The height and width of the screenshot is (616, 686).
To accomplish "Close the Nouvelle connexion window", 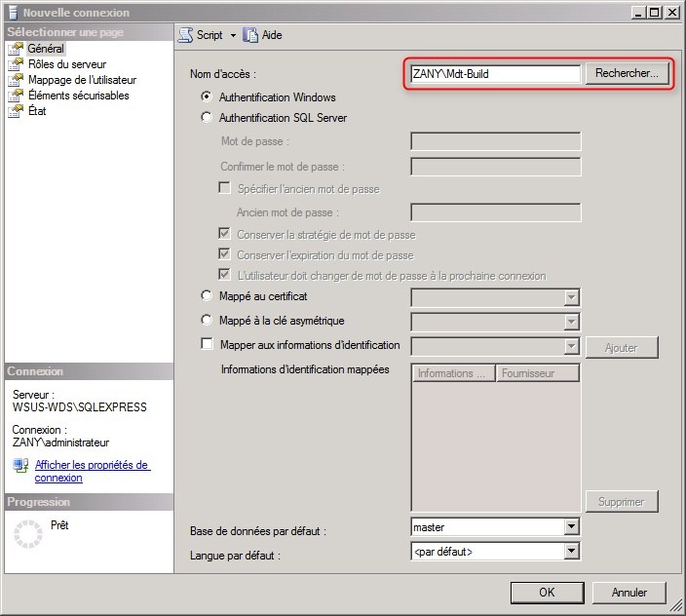I will tap(672, 13).
